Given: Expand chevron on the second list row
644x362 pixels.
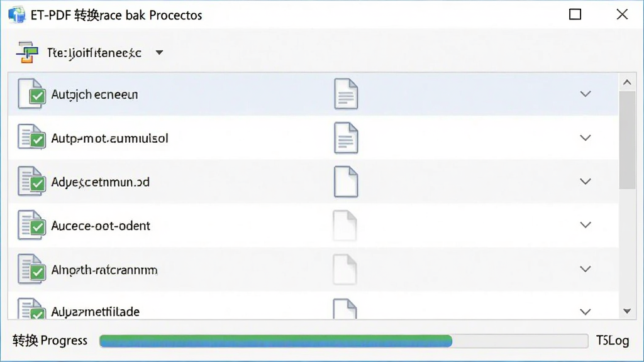Looking at the screenshot, I should pos(586,138).
